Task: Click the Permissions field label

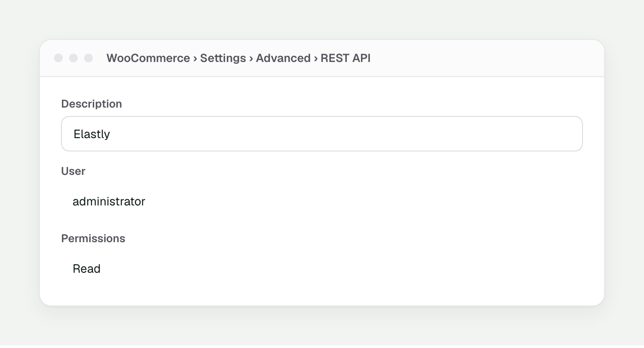Action: coord(93,238)
